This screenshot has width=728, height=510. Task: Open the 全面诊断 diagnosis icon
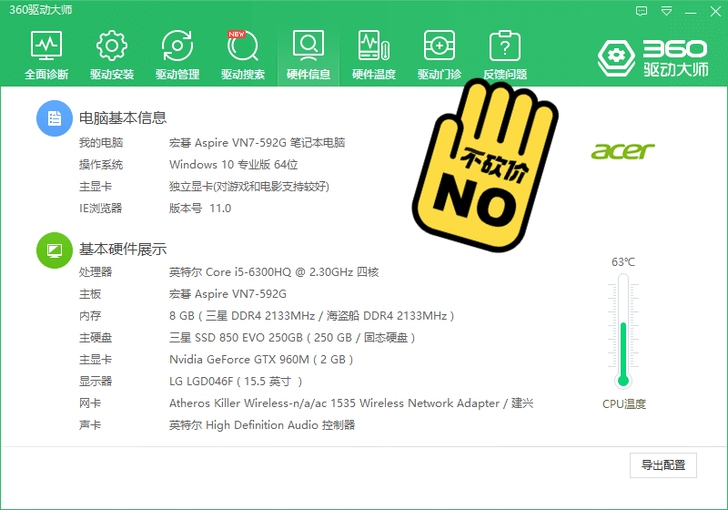point(46,46)
